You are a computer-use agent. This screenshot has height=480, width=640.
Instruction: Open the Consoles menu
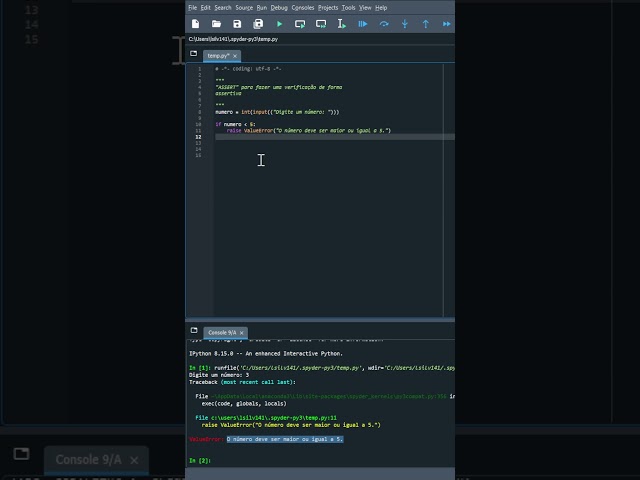[303, 8]
